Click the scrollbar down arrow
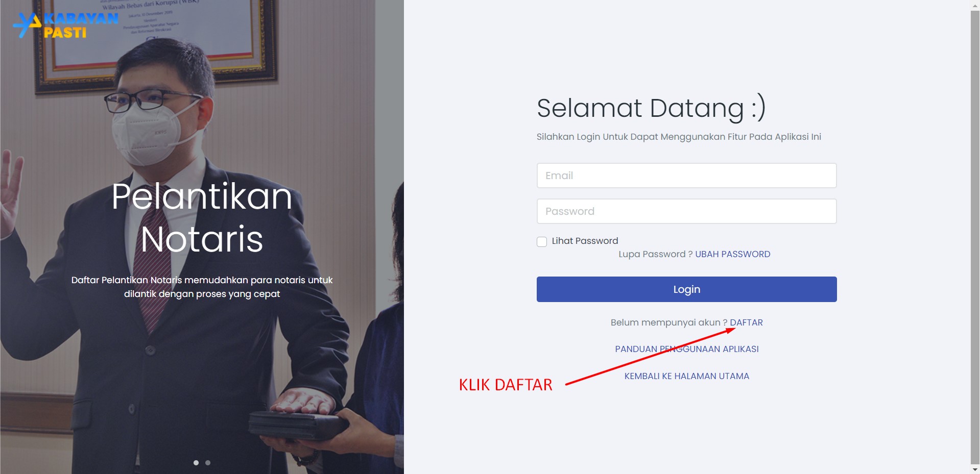This screenshot has width=980, height=474. [x=975, y=469]
